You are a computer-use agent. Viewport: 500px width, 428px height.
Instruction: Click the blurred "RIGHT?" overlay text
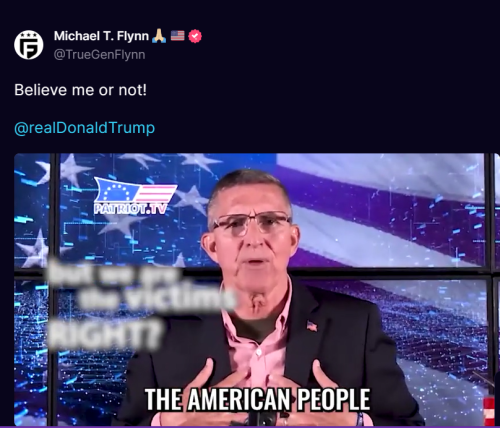click(x=104, y=334)
